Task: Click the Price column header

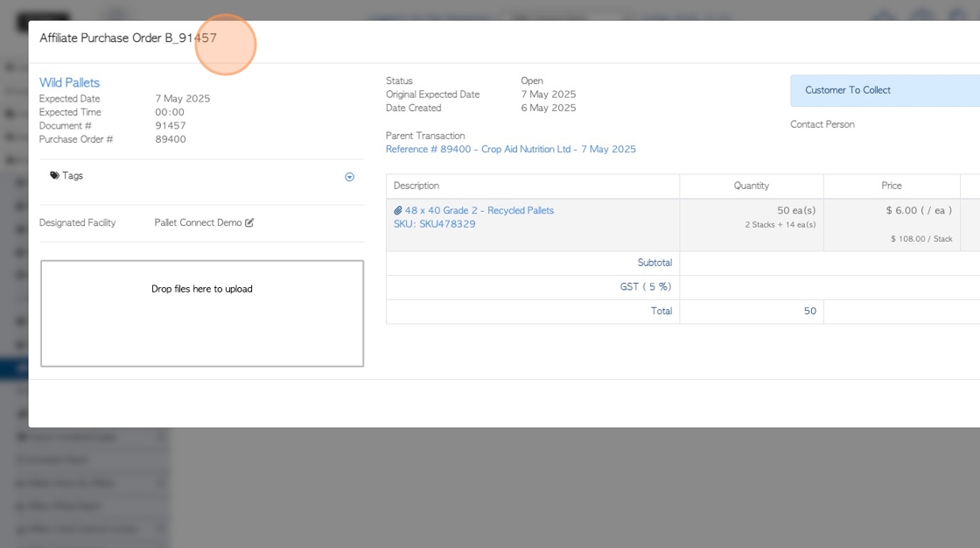Action: 892,186
